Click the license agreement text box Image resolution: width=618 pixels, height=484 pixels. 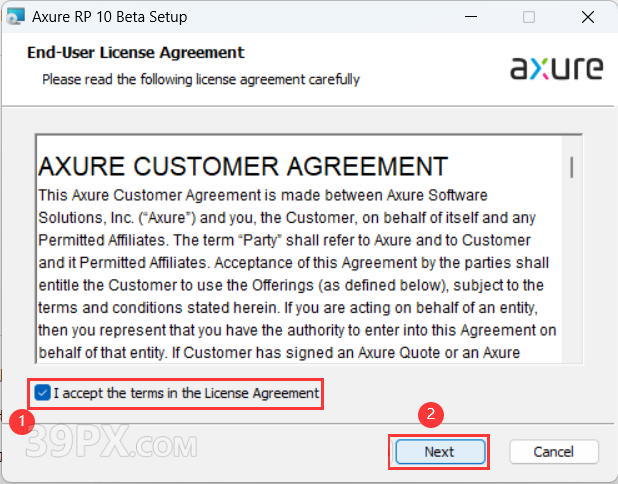(309, 249)
